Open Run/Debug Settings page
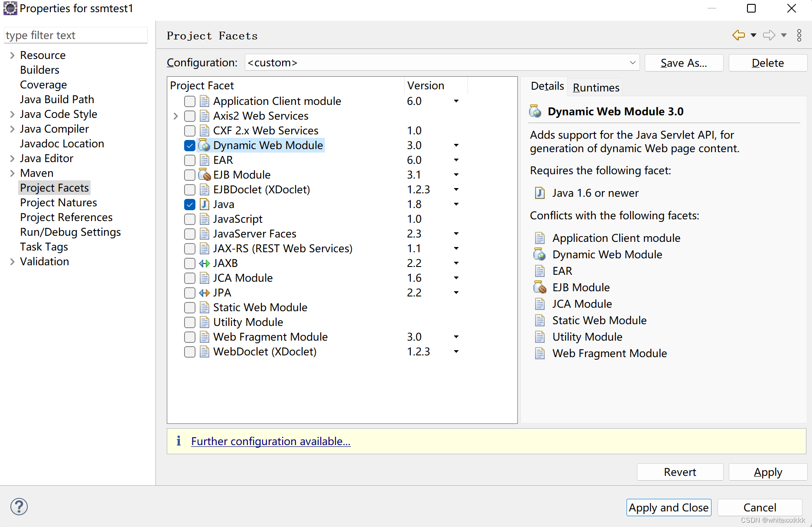 click(70, 232)
